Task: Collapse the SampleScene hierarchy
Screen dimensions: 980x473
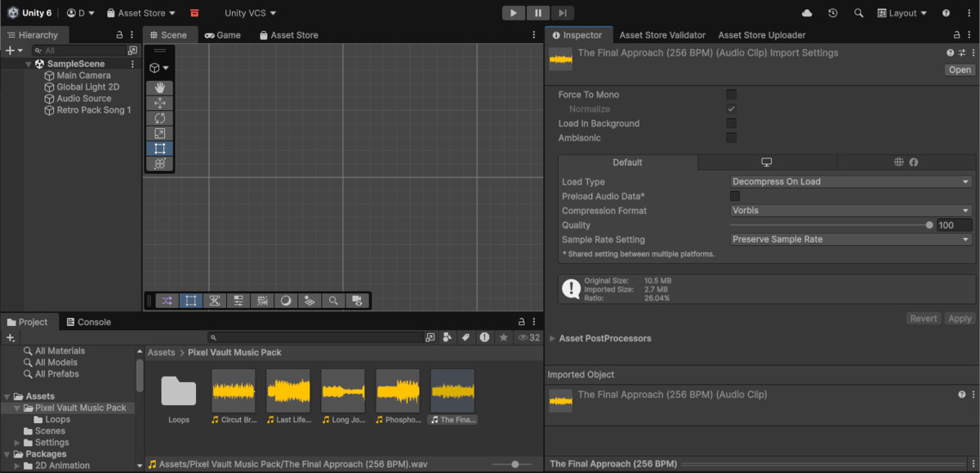Action: (29, 64)
